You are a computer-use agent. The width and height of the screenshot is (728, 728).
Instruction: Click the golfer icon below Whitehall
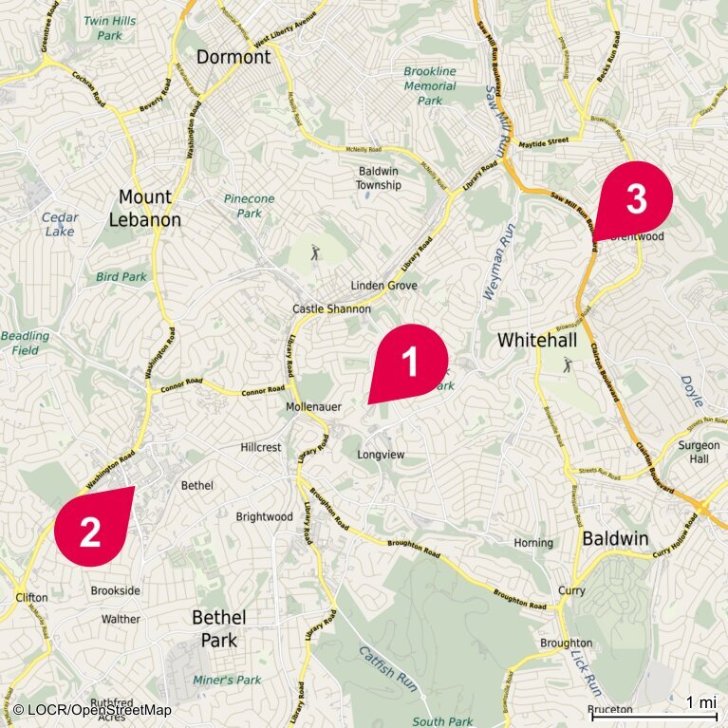568,364
